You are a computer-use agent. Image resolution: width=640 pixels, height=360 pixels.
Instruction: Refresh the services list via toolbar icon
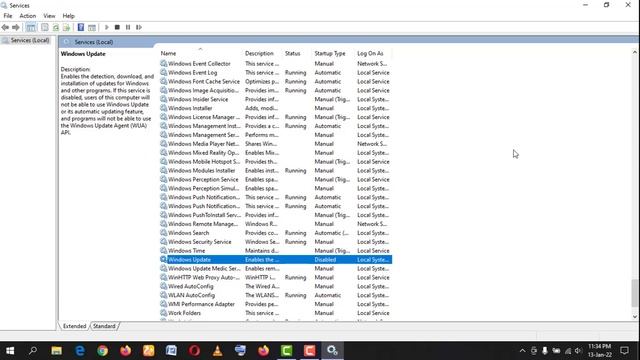tap(56, 27)
